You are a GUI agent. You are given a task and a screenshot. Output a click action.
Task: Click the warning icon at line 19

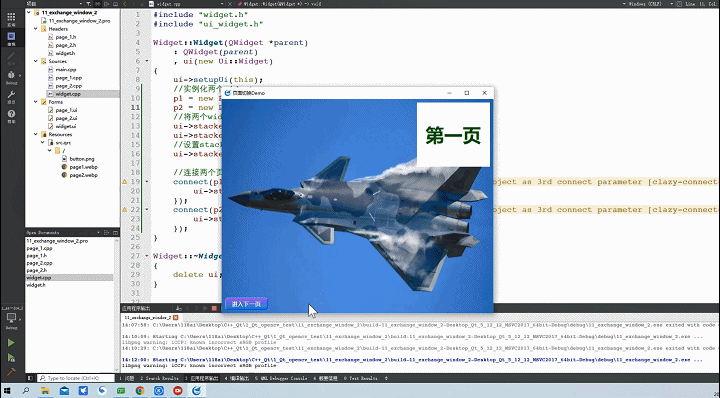[x=124, y=182]
